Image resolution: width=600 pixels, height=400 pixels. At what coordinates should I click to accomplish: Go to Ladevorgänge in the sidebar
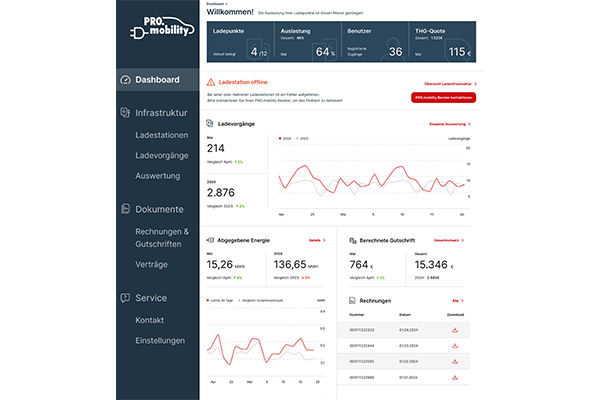(x=163, y=155)
